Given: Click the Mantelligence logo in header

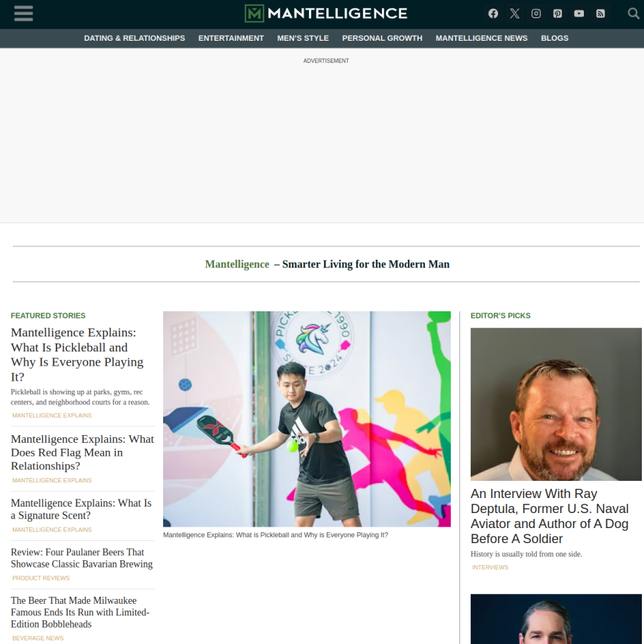Looking at the screenshot, I should [x=326, y=14].
